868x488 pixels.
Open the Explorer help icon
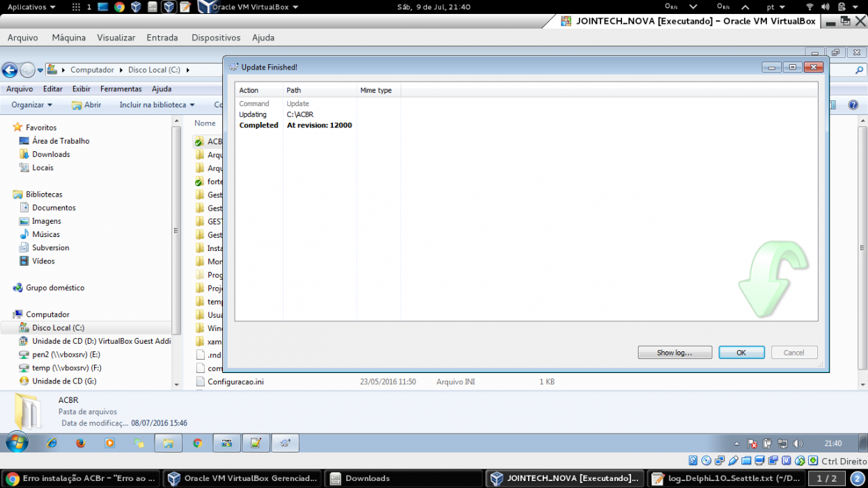[x=853, y=105]
